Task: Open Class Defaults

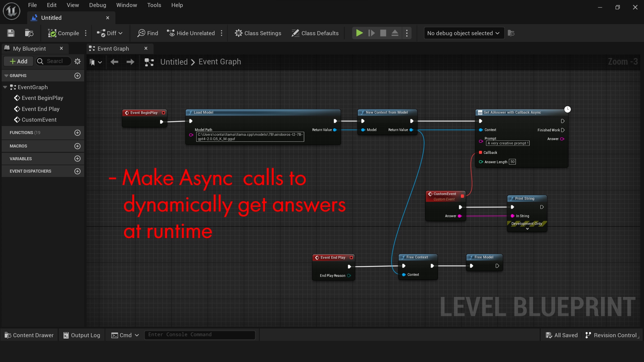Action: tap(315, 33)
